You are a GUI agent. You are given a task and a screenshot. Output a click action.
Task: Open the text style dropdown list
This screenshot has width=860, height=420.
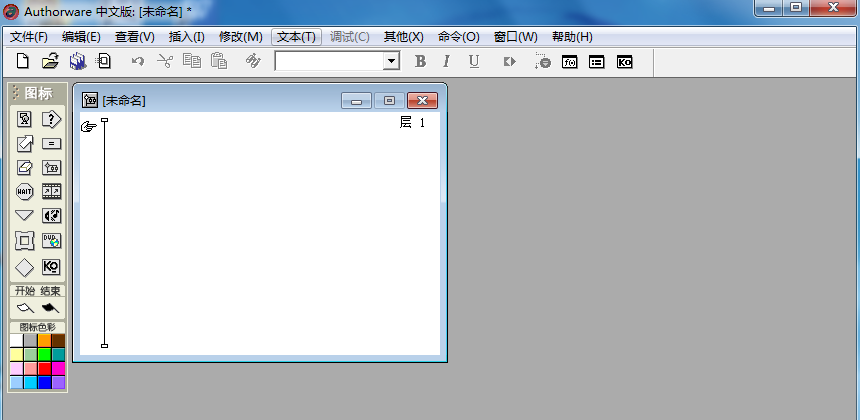tap(391, 62)
